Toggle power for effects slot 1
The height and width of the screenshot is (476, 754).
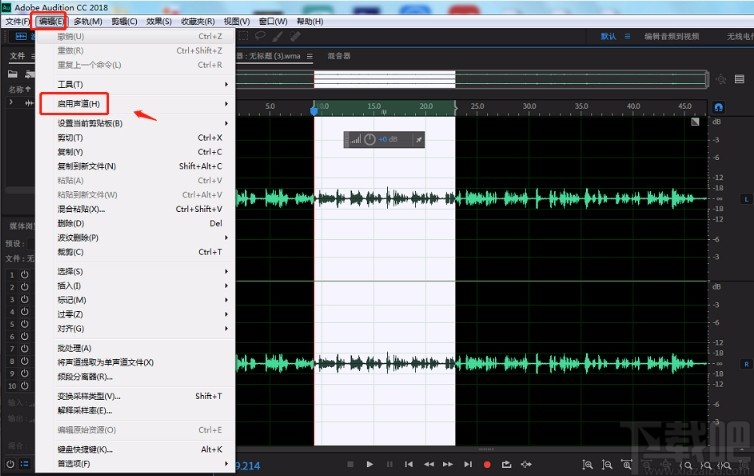tap(25, 275)
